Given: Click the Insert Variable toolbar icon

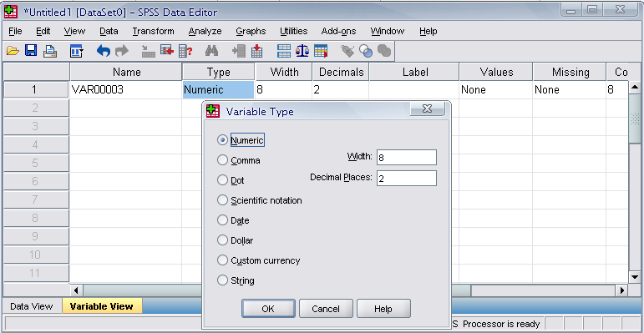Looking at the screenshot, I should pyautogui.click(x=257, y=51).
